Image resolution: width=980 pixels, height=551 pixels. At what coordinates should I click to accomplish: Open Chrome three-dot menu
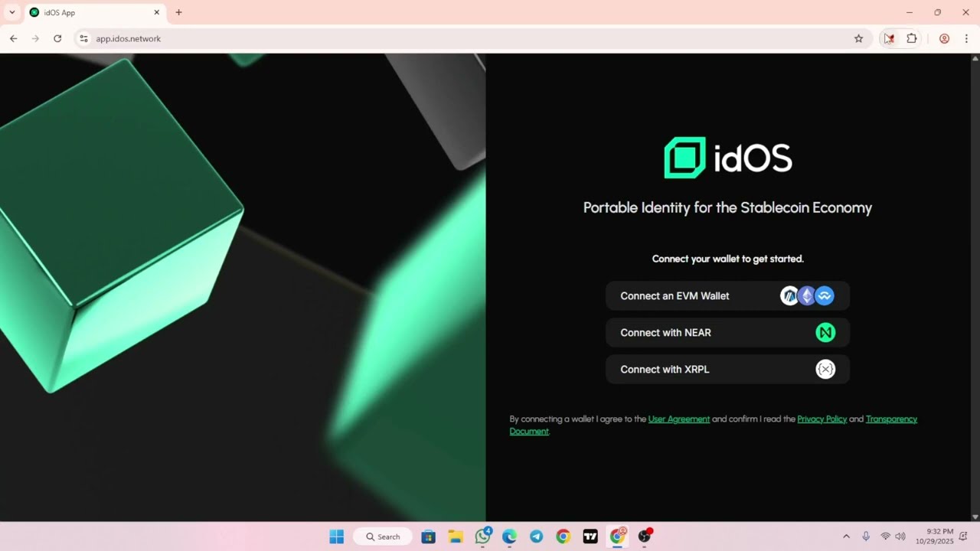[x=966, y=38]
